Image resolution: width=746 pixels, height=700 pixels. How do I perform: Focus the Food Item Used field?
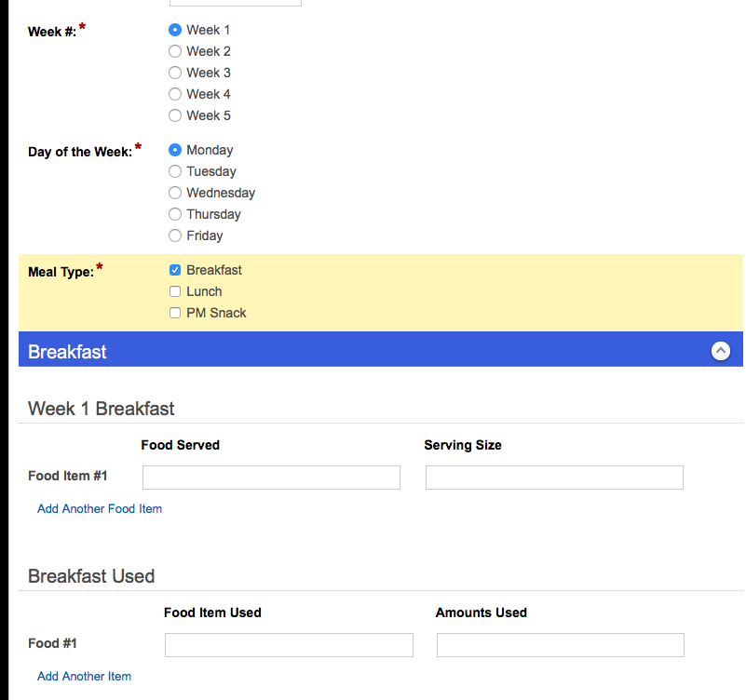pyautogui.click(x=289, y=645)
